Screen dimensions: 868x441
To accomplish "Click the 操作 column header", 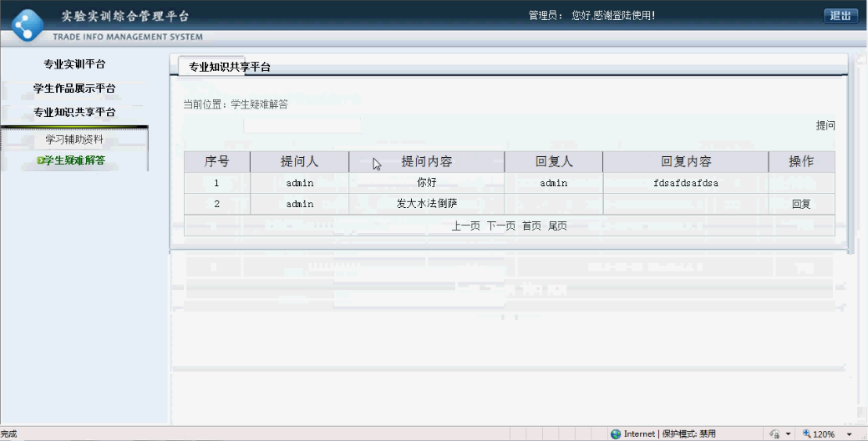I will coord(801,161).
